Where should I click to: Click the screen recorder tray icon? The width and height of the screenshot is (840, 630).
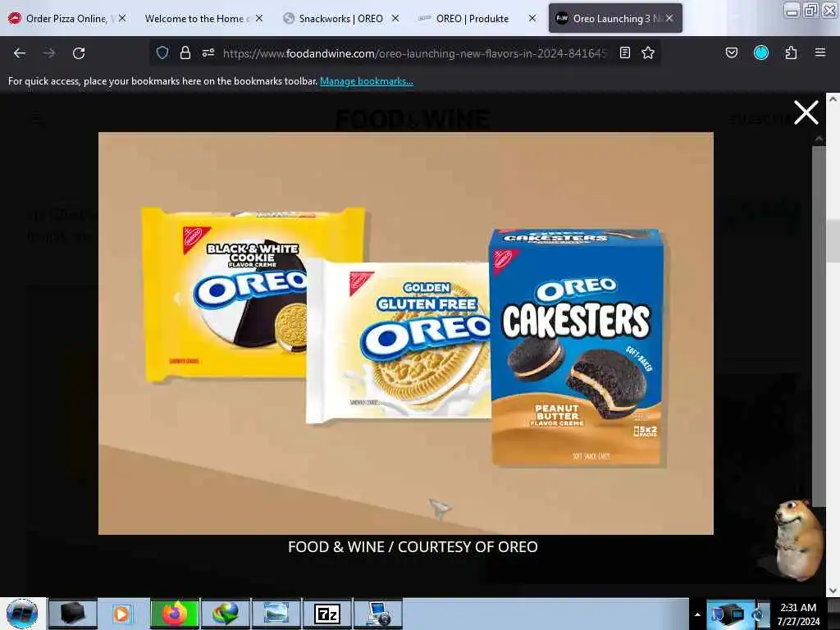(727, 614)
